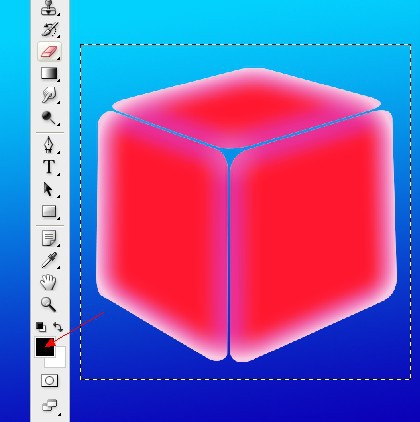
Task: Select the Zoom tool
Action: (x=49, y=304)
